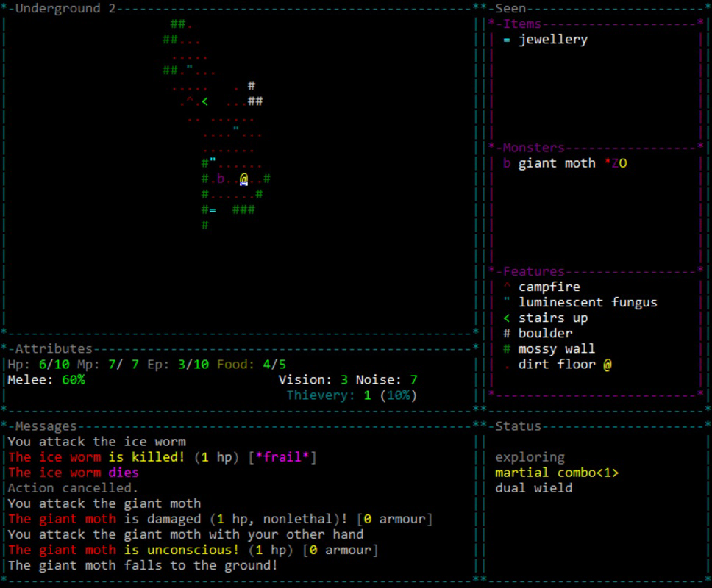Click the magenta *frail* tag in messages
The width and height of the screenshot is (712, 588).
(x=282, y=457)
